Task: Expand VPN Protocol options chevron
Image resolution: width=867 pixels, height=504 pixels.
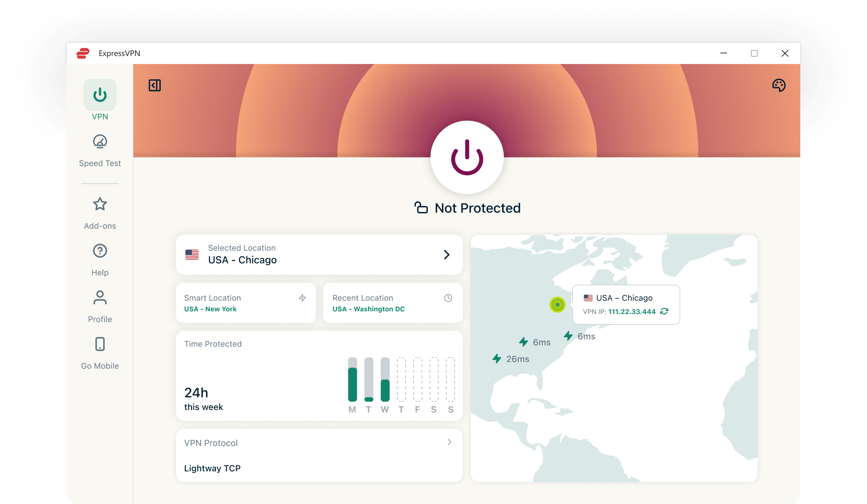Action: click(449, 442)
